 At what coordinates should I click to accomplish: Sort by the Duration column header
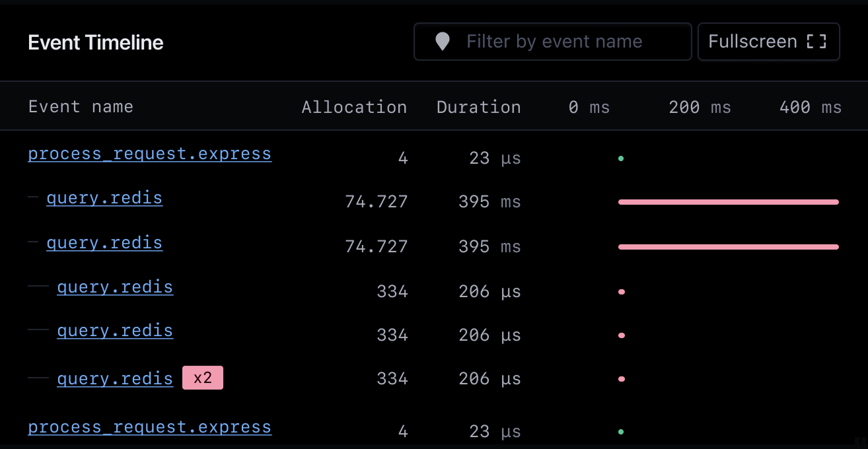(x=478, y=107)
